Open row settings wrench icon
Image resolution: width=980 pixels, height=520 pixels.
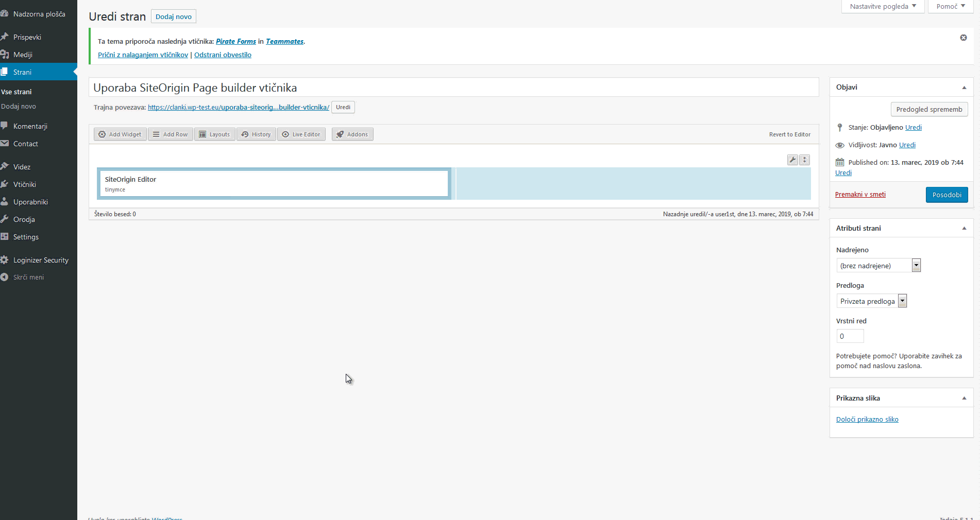(793, 160)
